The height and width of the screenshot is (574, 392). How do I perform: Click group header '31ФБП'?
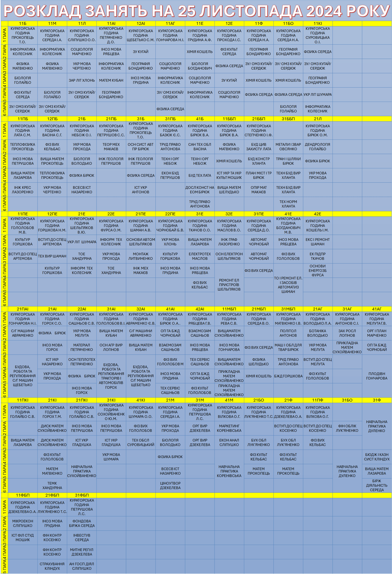[x=82, y=495]
